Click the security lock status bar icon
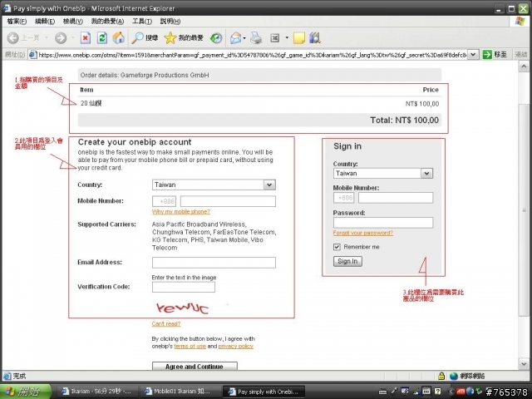Screen dimensions: 532x399 [441, 376]
